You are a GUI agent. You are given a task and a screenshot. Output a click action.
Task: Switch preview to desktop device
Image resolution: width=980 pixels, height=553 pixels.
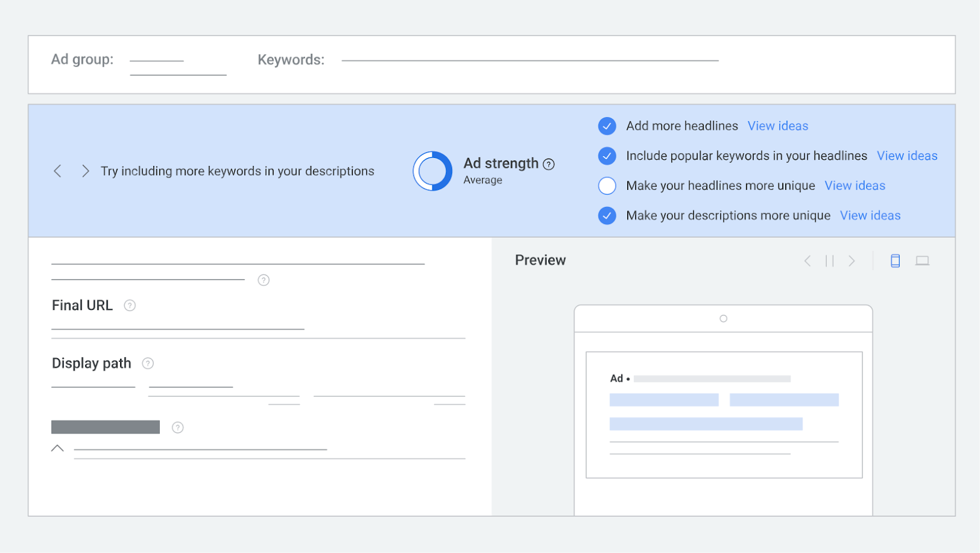(922, 261)
